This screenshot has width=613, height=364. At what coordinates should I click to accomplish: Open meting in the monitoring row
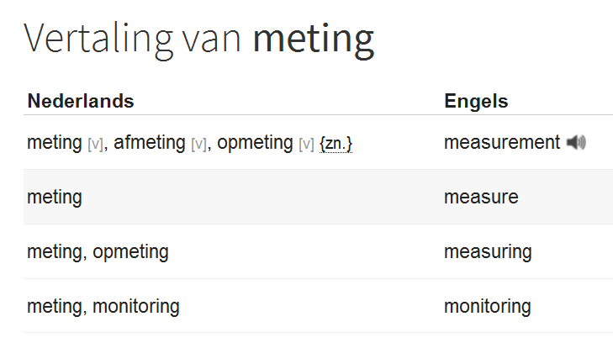pos(54,306)
